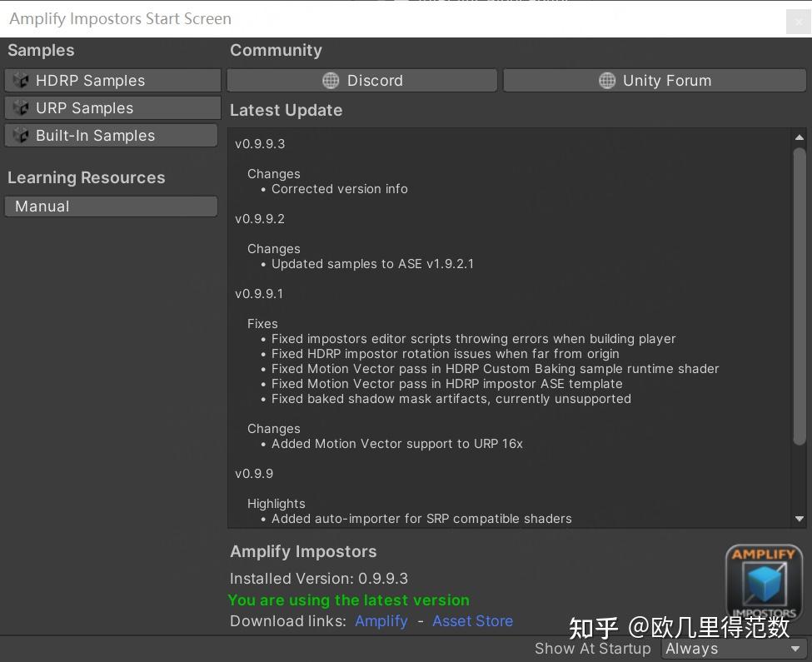Open the Amplify download link
The height and width of the screenshot is (662, 812).
[x=381, y=621]
